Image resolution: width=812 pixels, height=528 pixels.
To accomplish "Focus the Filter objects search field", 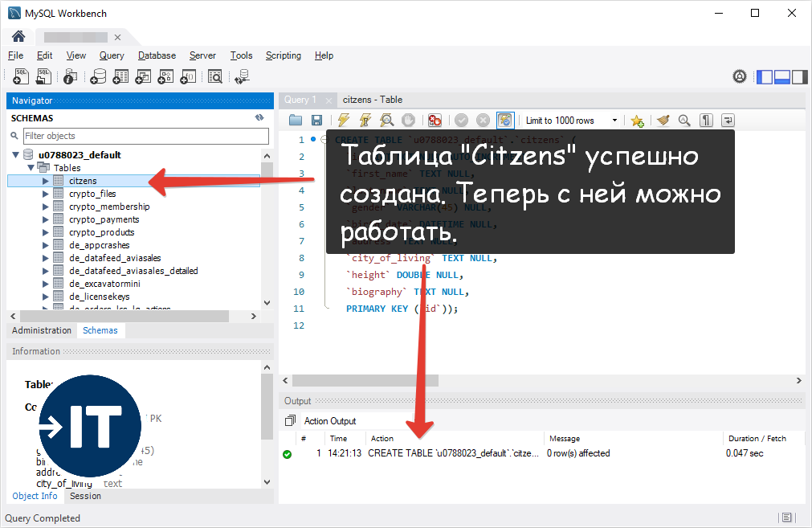I will click(146, 136).
